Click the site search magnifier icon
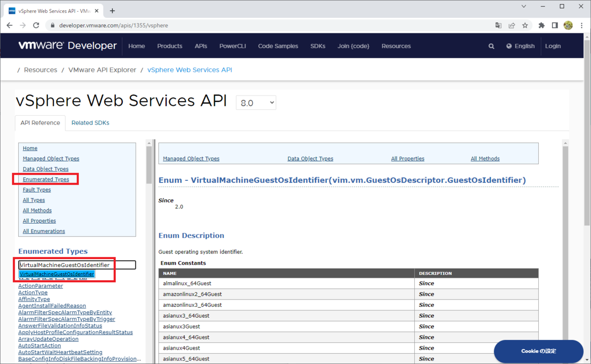 (491, 46)
